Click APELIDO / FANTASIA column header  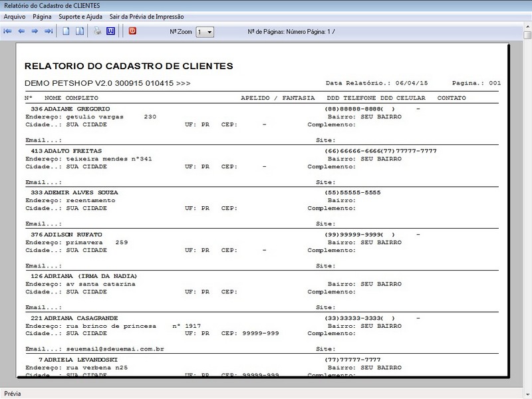278,98
